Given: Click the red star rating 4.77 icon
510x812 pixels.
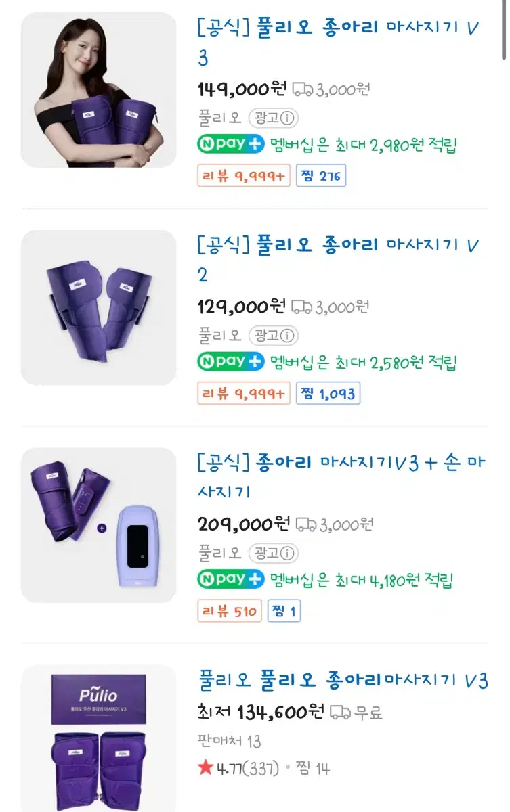Looking at the screenshot, I should (205, 768).
